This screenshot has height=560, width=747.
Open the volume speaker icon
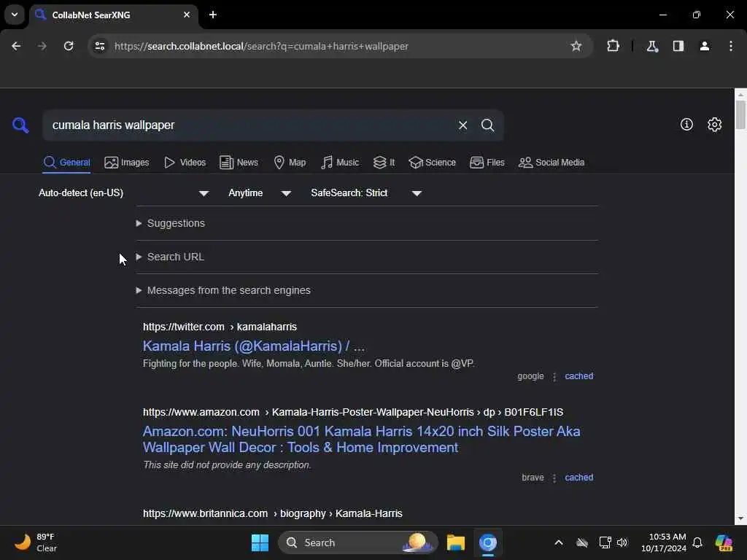click(622, 542)
